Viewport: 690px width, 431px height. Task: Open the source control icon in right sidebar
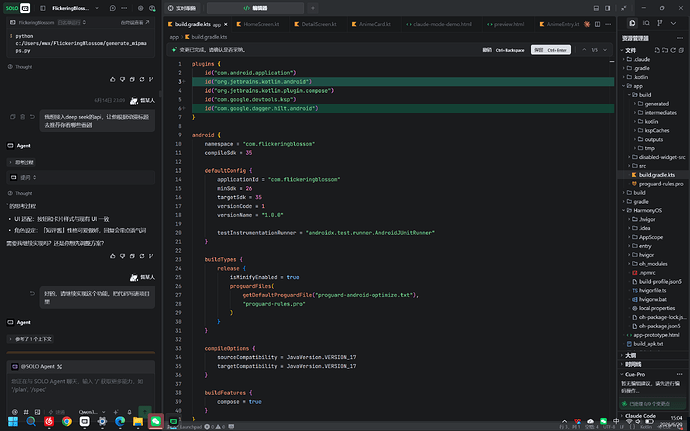[660, 23]
